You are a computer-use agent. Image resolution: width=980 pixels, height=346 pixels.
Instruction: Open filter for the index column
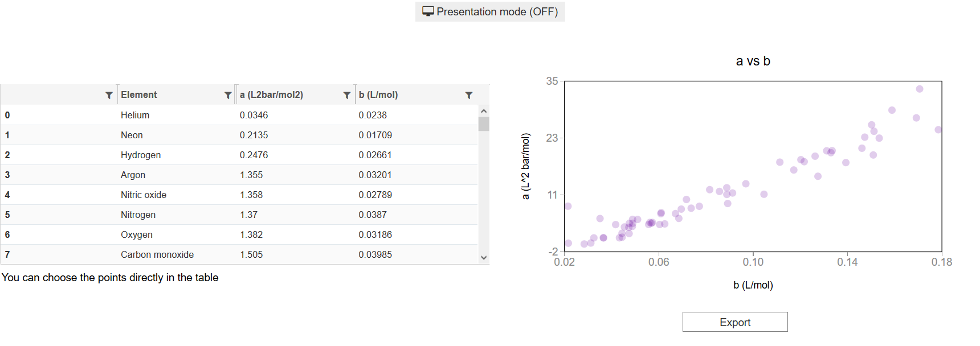[x=109, y=95]
